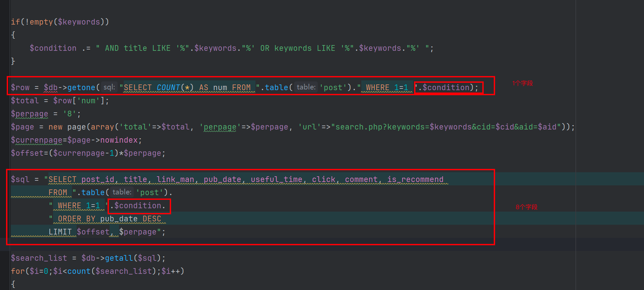Click the $sql variable at its assignment

coord(20,179)
